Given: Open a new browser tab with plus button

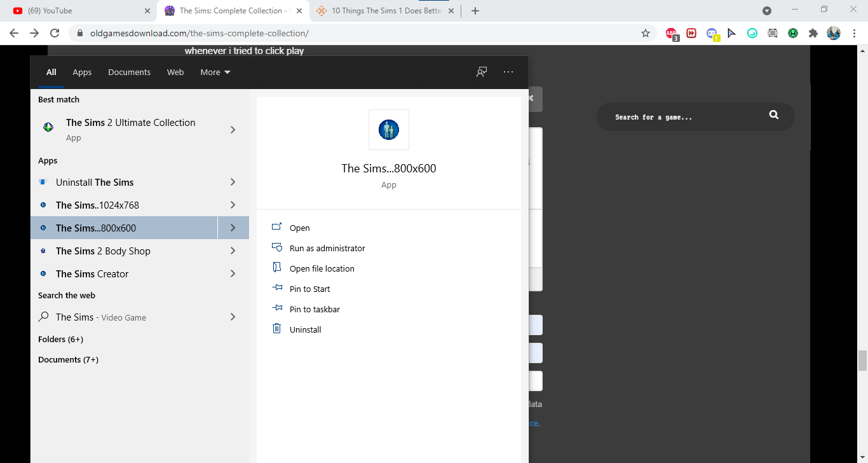Looking at the screenshot, I should (475, 11).
